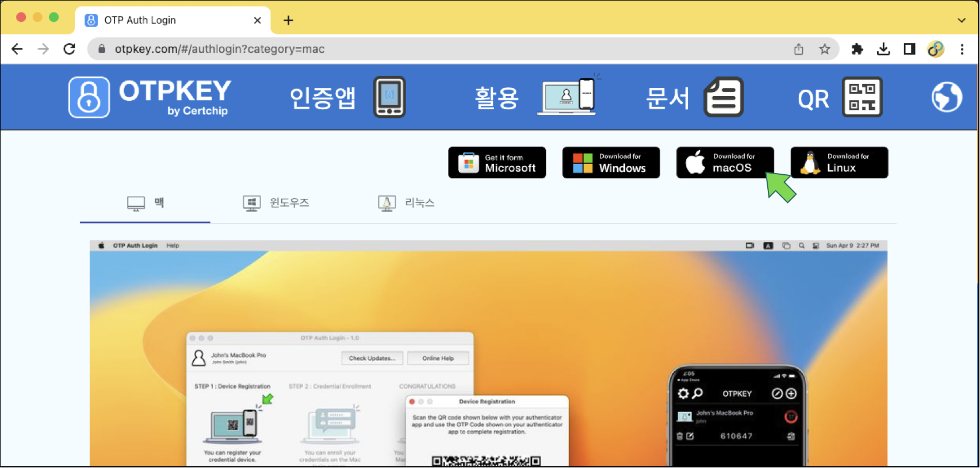Click the QR code icon
The height and width of the screenshot is (468, 980).
(x=862, y=97)
